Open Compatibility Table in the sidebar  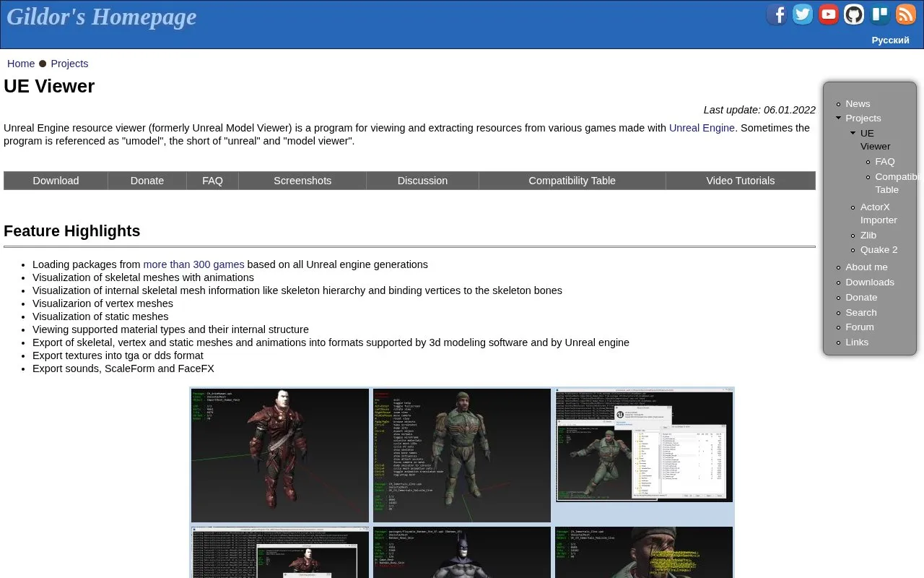(x=896, y=183)
